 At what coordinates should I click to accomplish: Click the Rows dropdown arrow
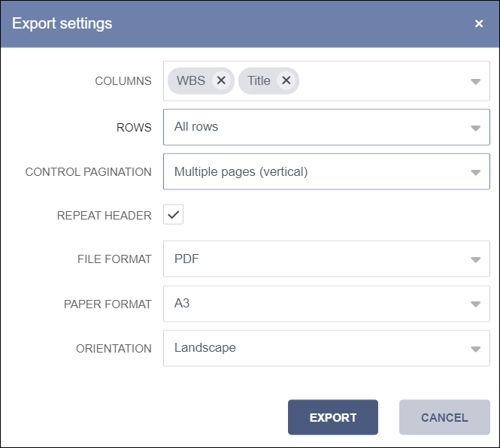pyautogui.click(x=475, y=128)
